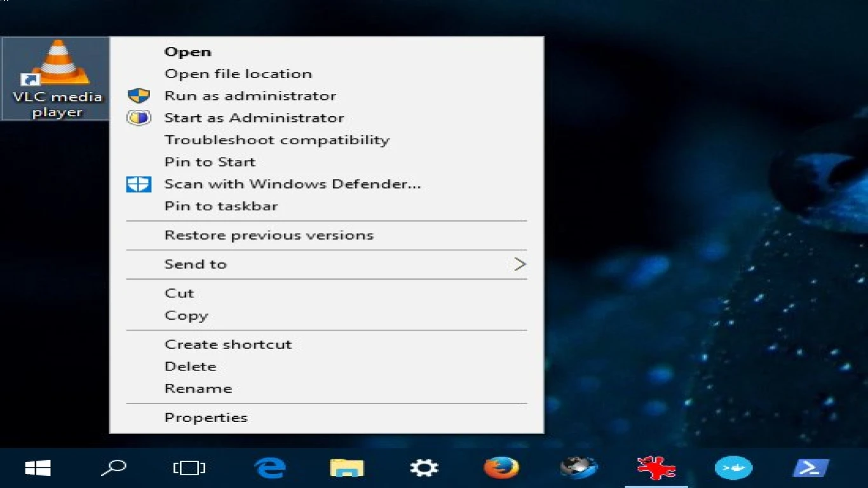Select Restore previous versions
The image size is (868, 488).
click(269, 235)
